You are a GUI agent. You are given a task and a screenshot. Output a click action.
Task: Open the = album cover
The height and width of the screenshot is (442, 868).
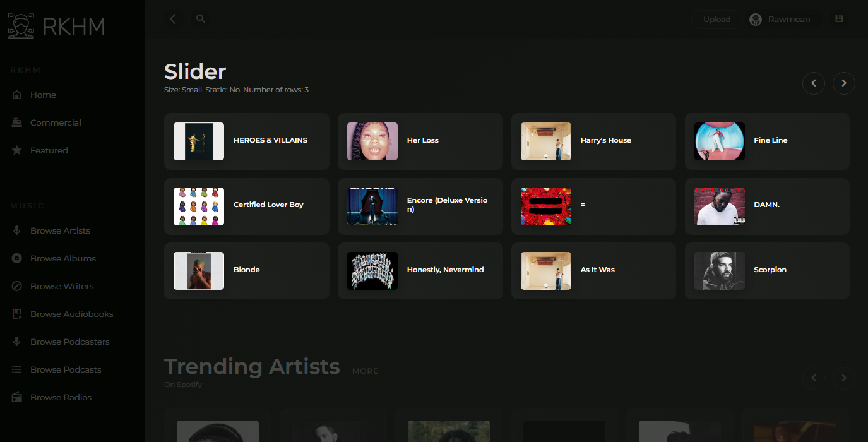pyautogui.click(x=546, y=206)
